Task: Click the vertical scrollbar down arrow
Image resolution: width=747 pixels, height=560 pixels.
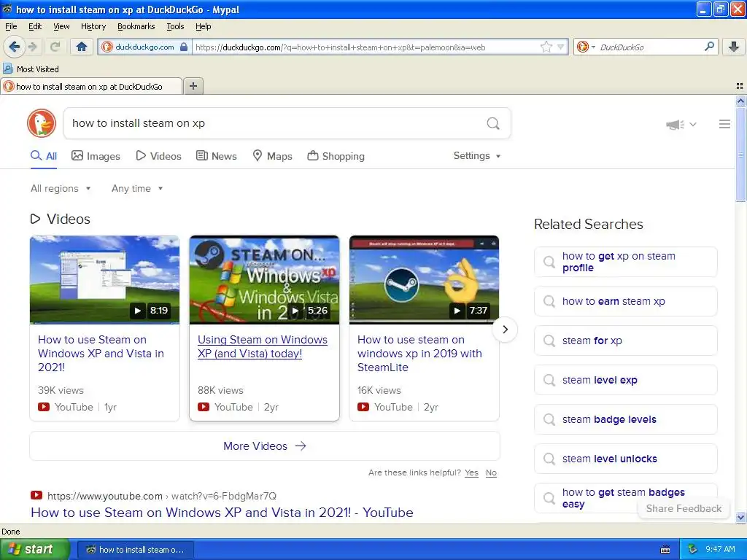Action: 740,517
